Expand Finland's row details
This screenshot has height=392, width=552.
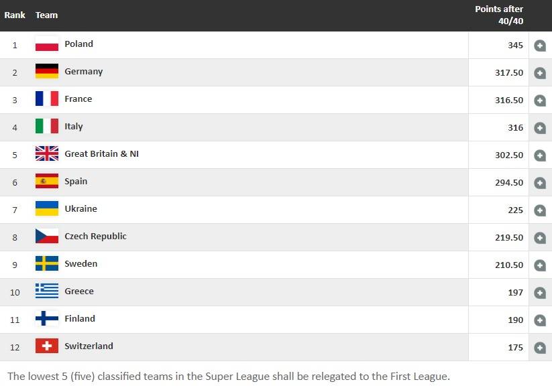click(540, 320)
